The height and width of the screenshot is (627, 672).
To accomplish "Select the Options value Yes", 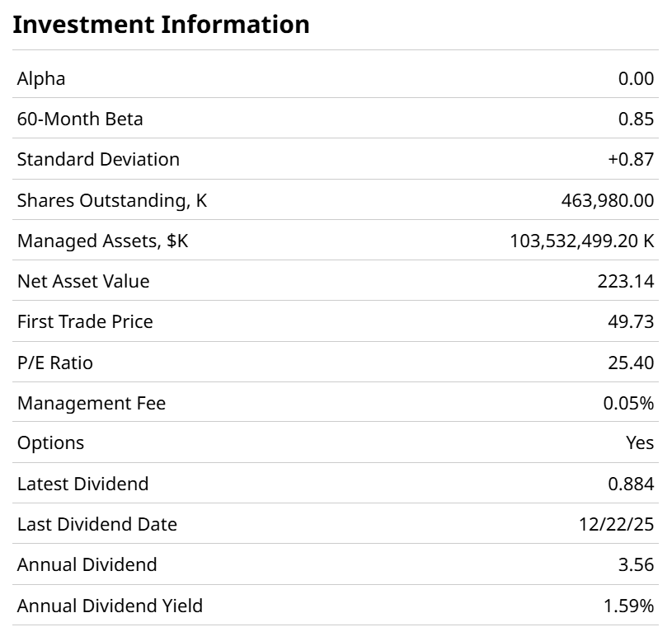I will pos(640,442).
